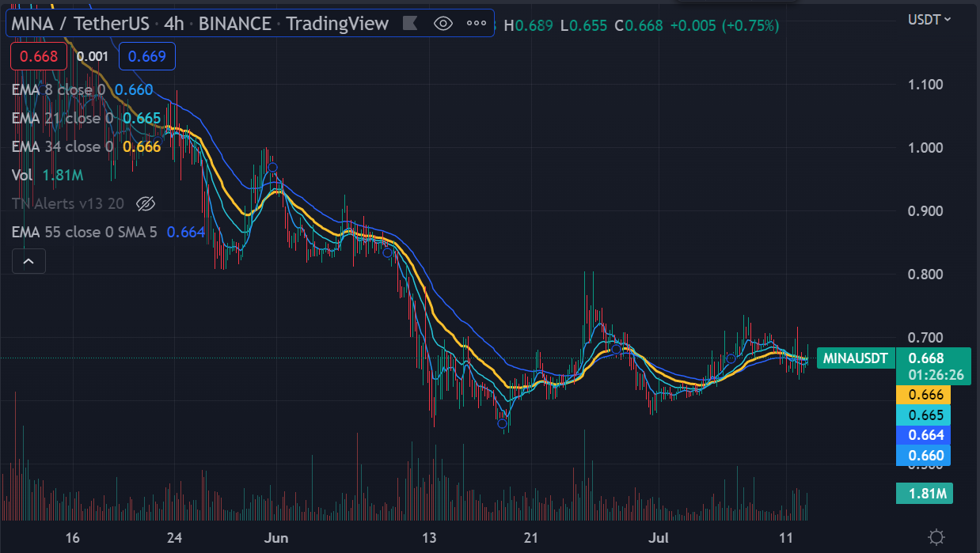The width and height of the screenshot is (980, 553).
Task: Click the circle marker at the June 19 low
Action: 502,424
